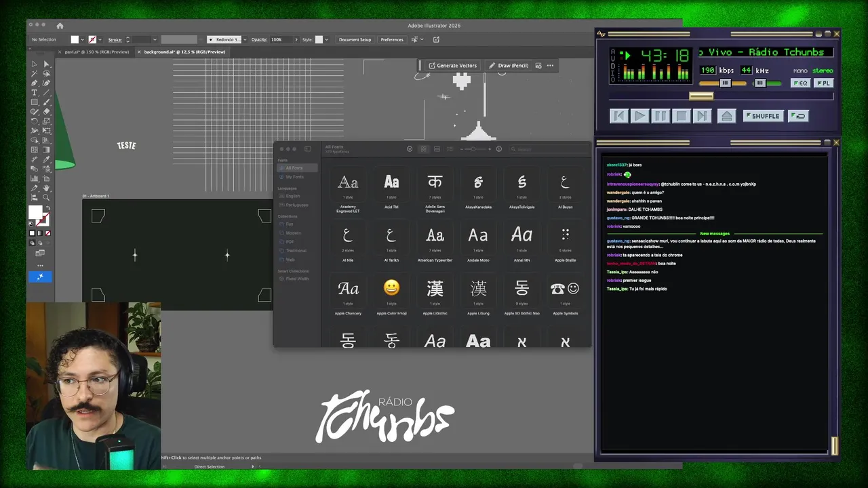Toggle Winamp PL playlist window
Viewport: 868px width, 488px height.
click(x=823, y=83)
